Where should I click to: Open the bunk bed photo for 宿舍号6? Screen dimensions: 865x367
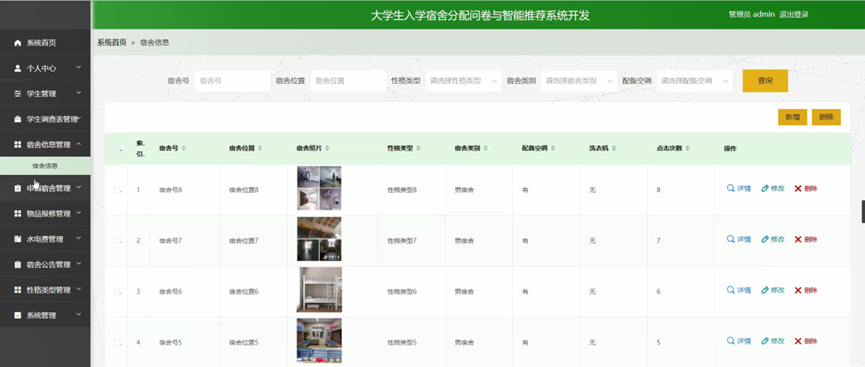319,290
